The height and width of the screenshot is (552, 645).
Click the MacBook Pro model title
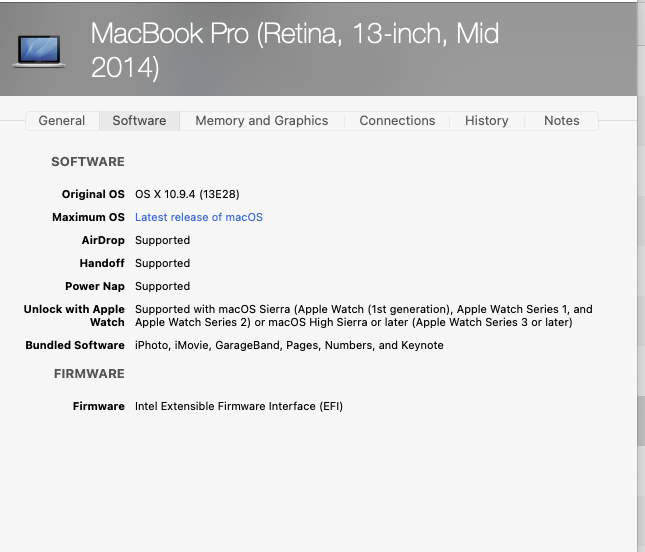coord(295,50)
